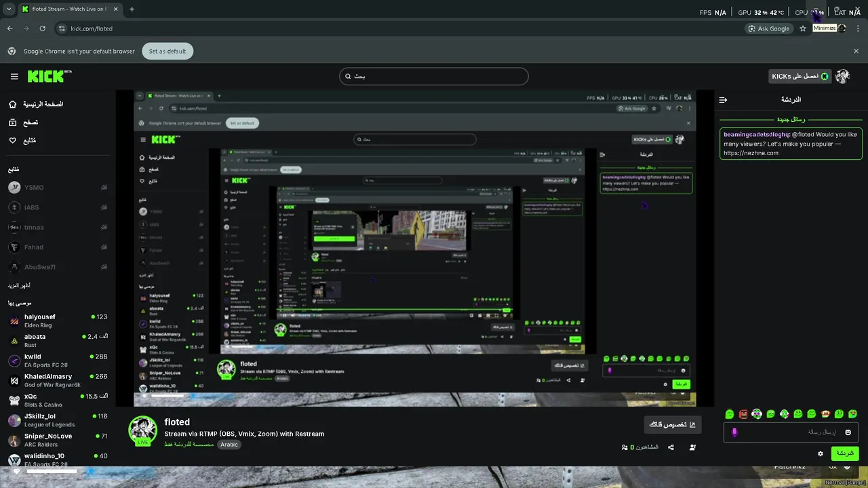Click offline icon next to Fahad
Image resolution: width=868 pixels, height=488 pixels.
tap(104, 247)
